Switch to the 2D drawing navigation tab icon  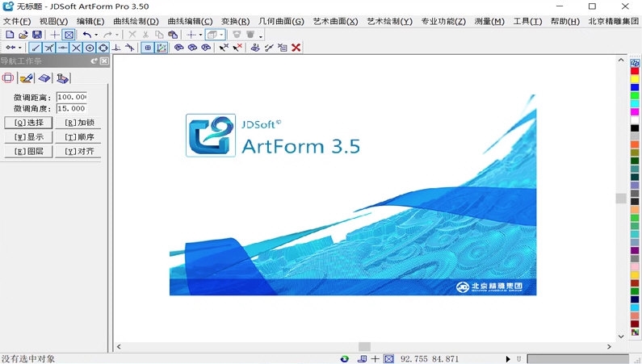point(8,77)
